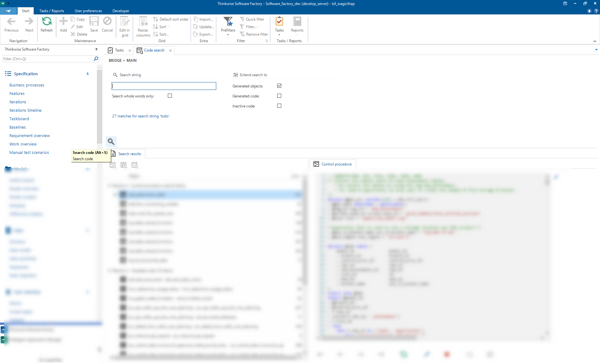This screenshot has width=600, height=364.
Task: Open the tab list dropdown arrow
Action: click(596, 50)
